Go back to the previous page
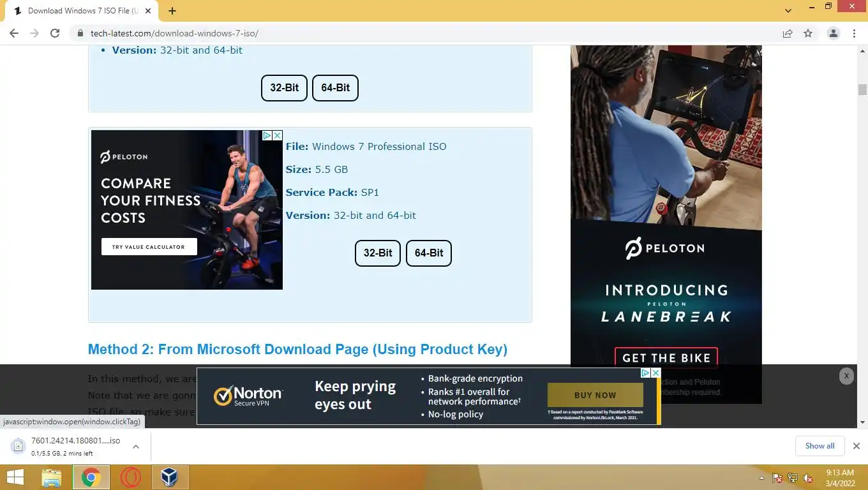 click(x=14, y=33)
